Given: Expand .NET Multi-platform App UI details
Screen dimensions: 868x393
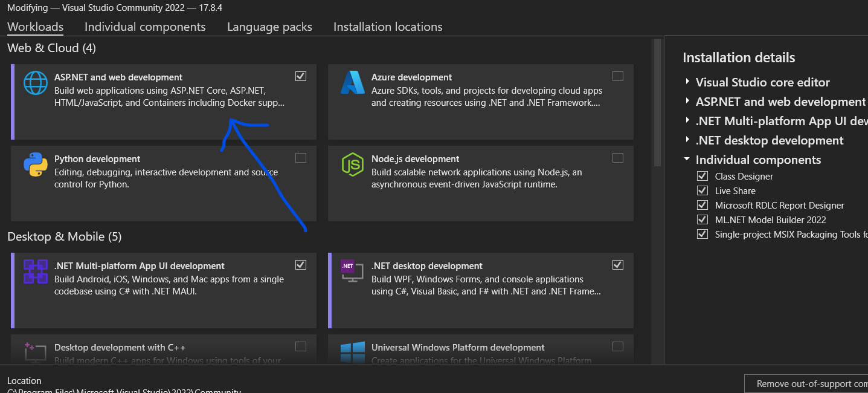Looking at the screenshot, I should pyautogui.click(x=687, y=121).
